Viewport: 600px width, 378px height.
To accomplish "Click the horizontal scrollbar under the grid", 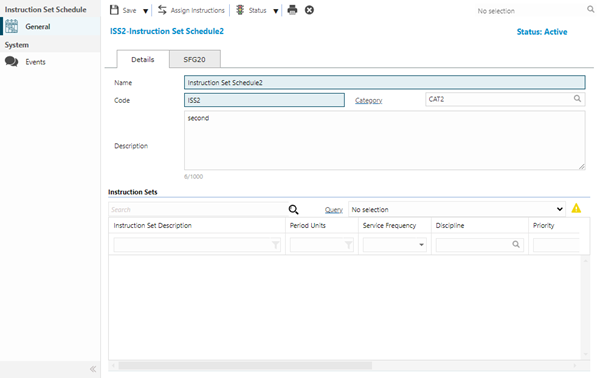I will [245, 366].
